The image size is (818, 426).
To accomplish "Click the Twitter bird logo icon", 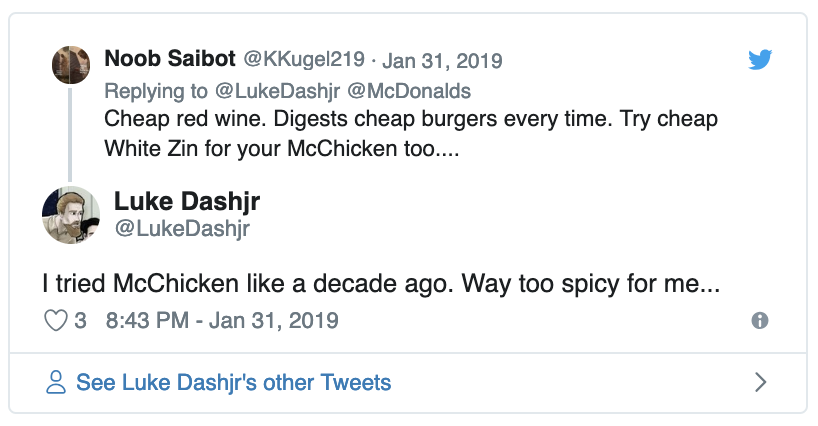I will click(762, 60).
